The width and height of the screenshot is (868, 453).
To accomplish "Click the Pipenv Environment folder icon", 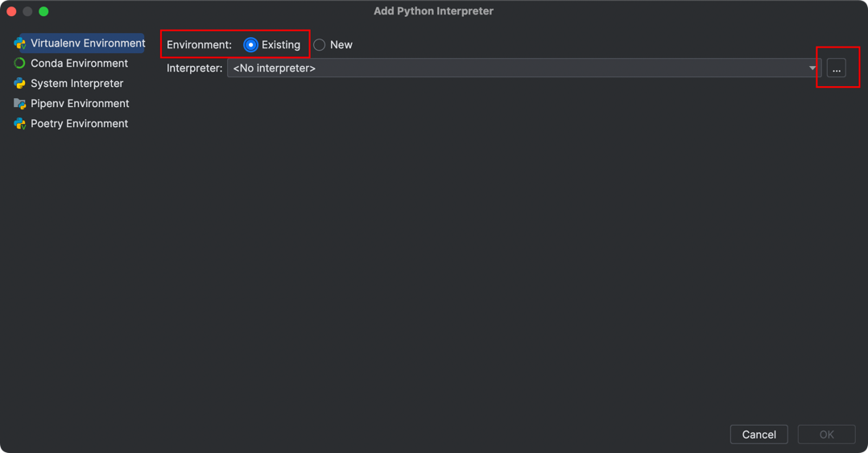I will [19, 104].
